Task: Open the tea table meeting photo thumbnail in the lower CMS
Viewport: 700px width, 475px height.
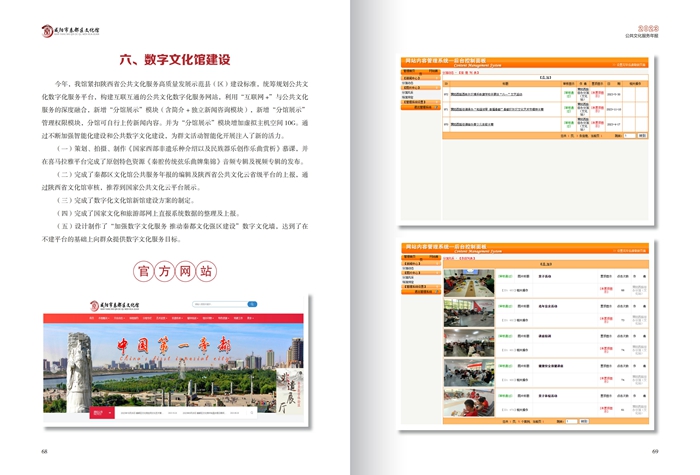Action: (x=469, y=283)
